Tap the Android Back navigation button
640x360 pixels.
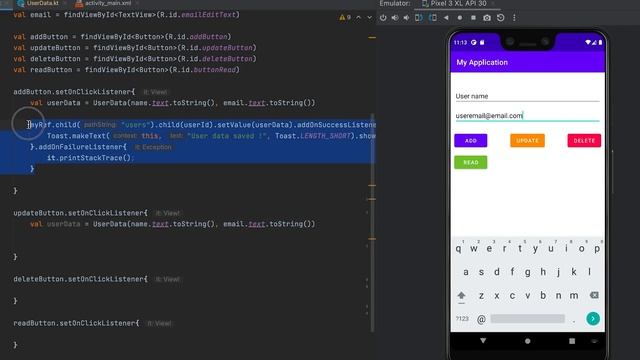(x=483, y=340)
